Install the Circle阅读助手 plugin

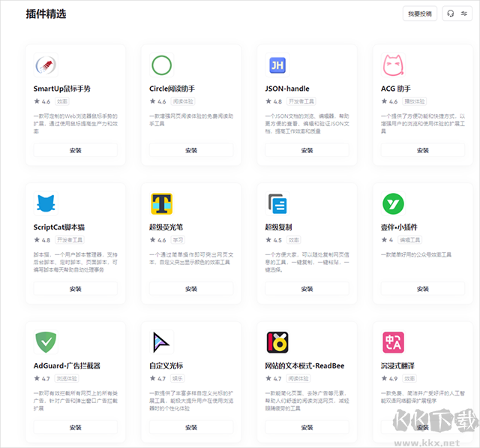pyautogui.click(x=191, y=150)
